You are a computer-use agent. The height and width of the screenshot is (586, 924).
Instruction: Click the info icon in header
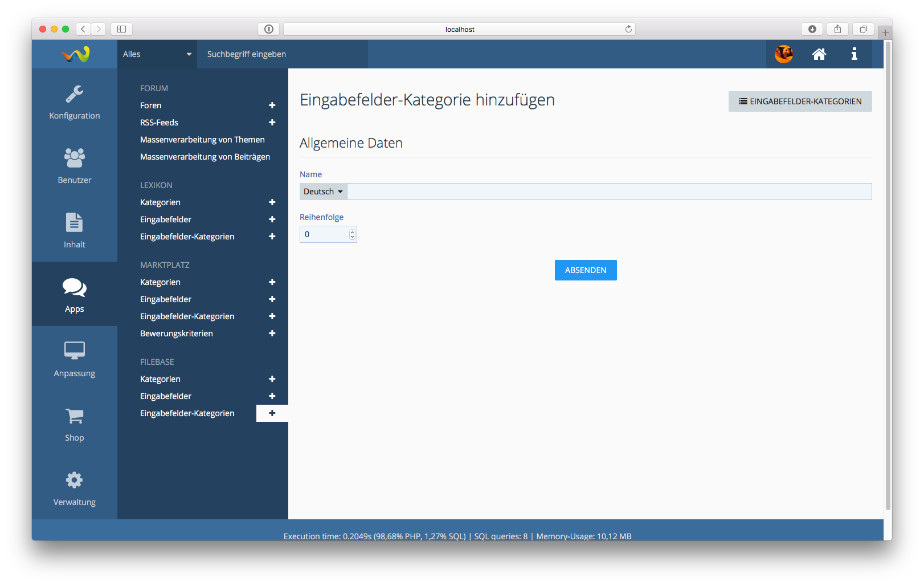tap(854, 54)
